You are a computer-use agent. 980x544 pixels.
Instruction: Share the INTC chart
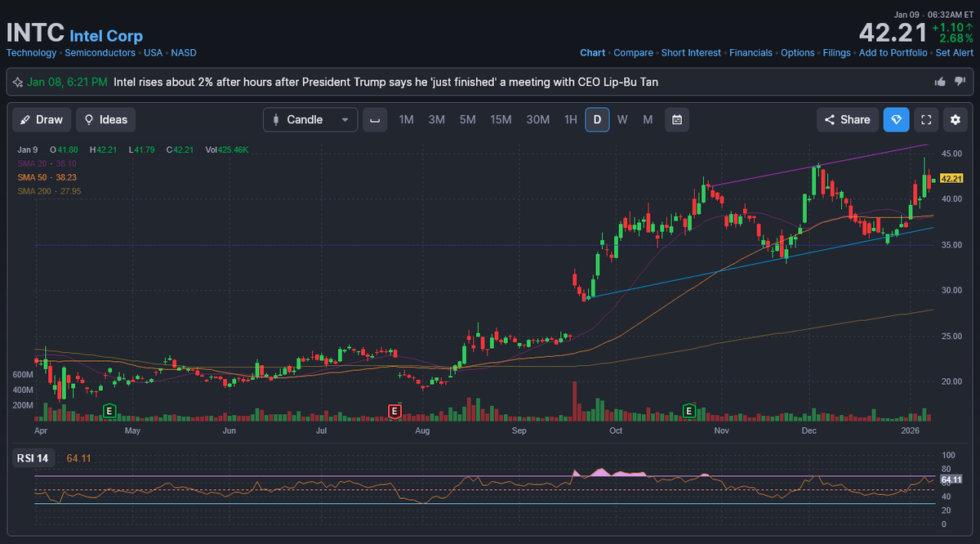pos(848,119)
